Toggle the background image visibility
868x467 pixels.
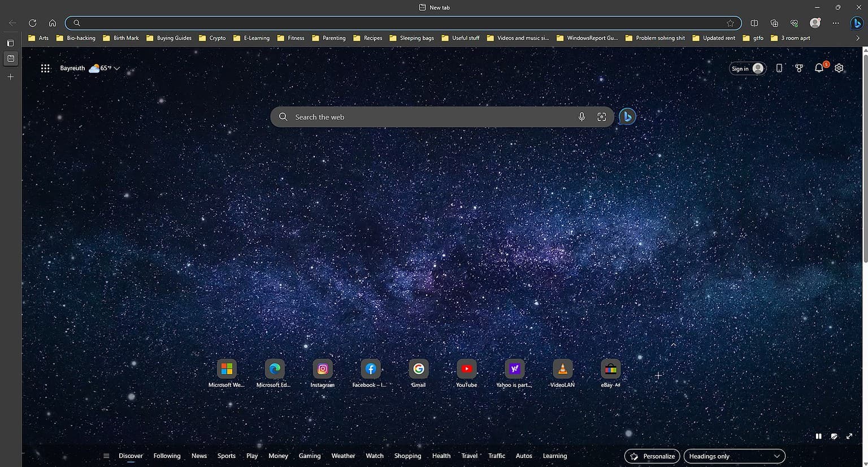click(x=834, y=436)
